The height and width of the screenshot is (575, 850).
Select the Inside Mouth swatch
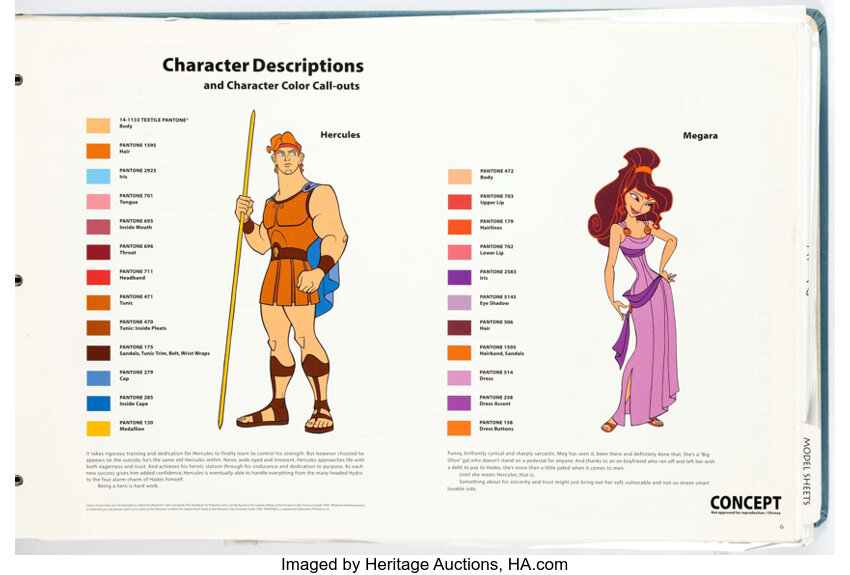click(98, 227)
